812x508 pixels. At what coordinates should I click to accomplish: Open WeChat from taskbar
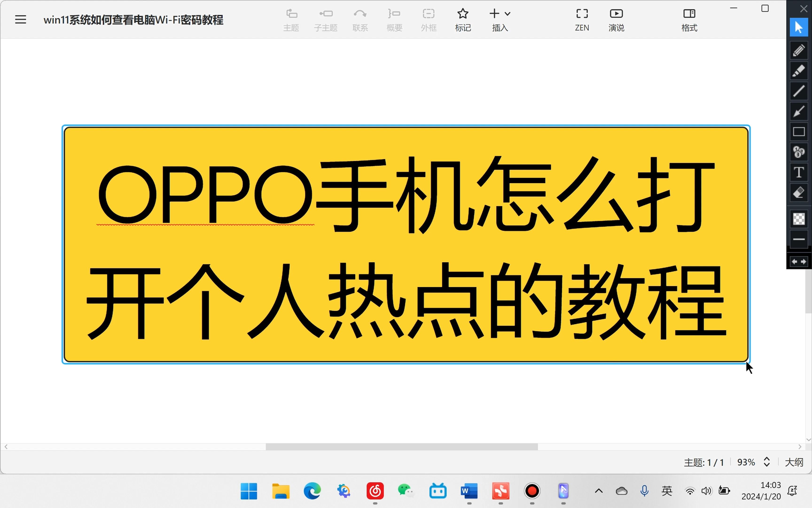(406, 491)
